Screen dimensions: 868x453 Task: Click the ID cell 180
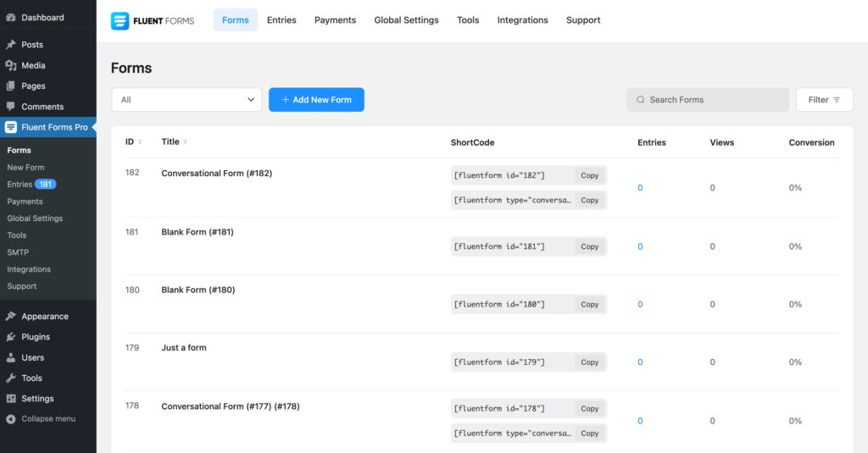tap(132, 290)
